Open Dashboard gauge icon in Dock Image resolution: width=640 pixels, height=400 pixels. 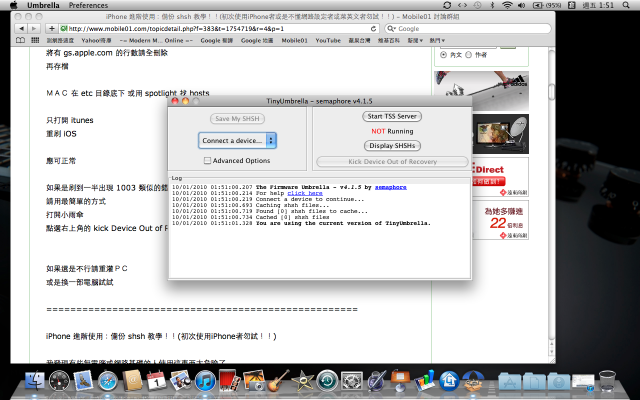[x=59, y=380]
